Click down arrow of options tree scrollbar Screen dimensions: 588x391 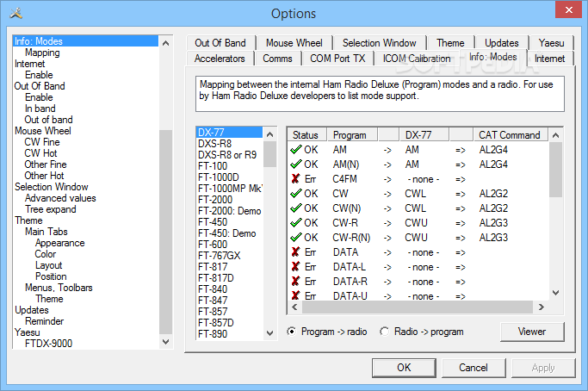(166, 342)
